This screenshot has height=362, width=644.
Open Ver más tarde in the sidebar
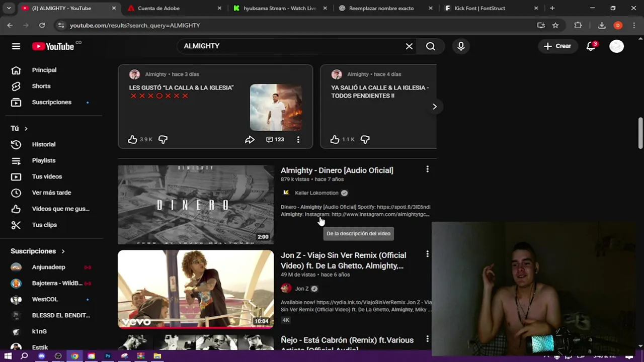(x=51, y=193)
